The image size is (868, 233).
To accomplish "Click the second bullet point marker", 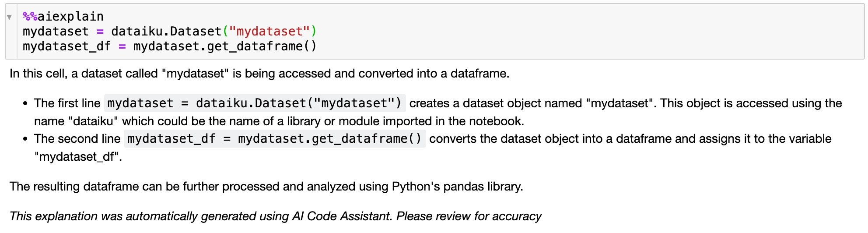I will click(25, 139).
